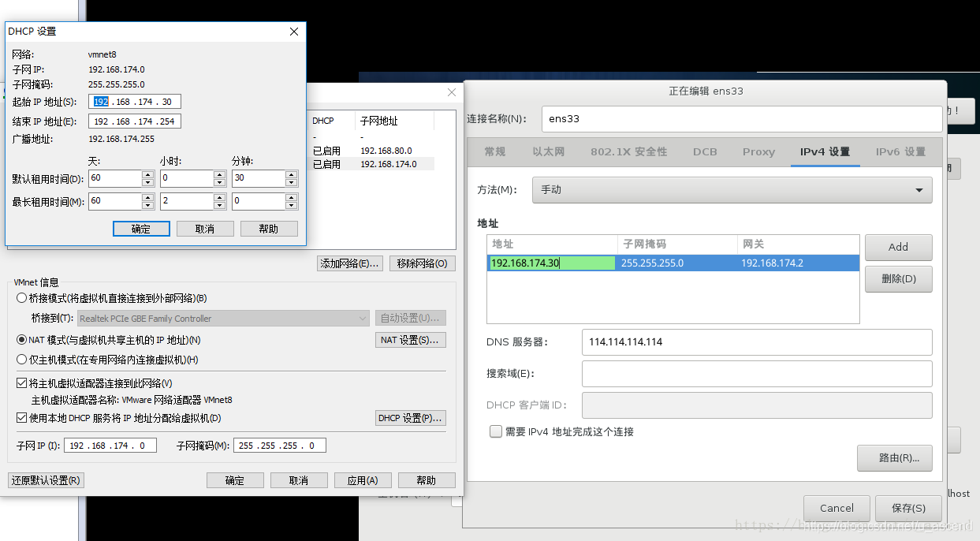980x541 pixels.
Task: Switch to IPv4 设置 tab
Action: click(825, 151)
